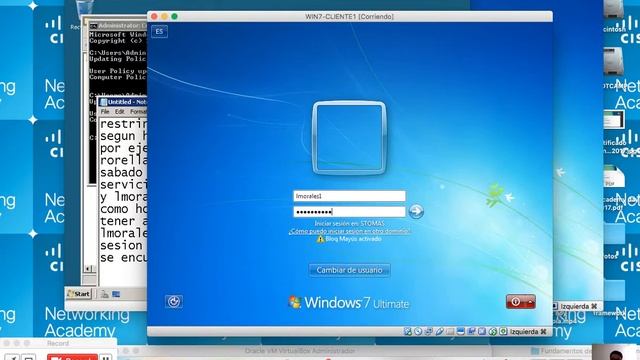Click the Start button in the server VM

coord(79,294)
